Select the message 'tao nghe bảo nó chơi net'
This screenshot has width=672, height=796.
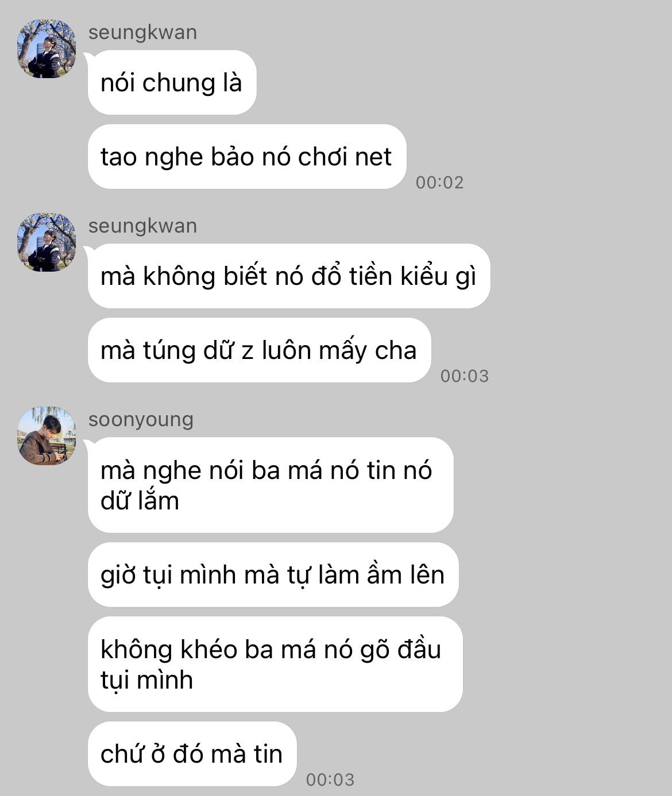tap(247, 157)
